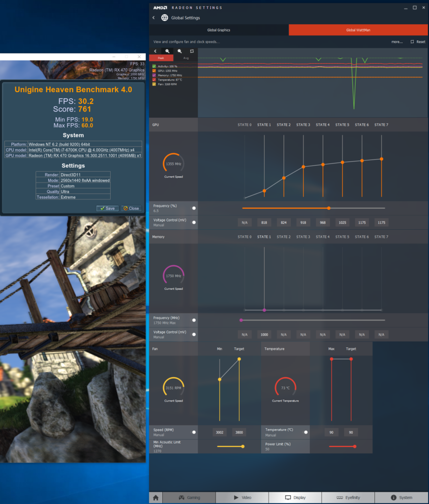
Task: Toggle the Temperature graph checkbox
Action: [154, 80]
